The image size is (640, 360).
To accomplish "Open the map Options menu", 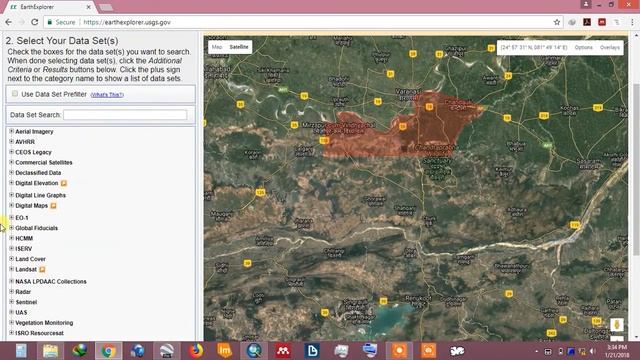I will click(583, 47).
